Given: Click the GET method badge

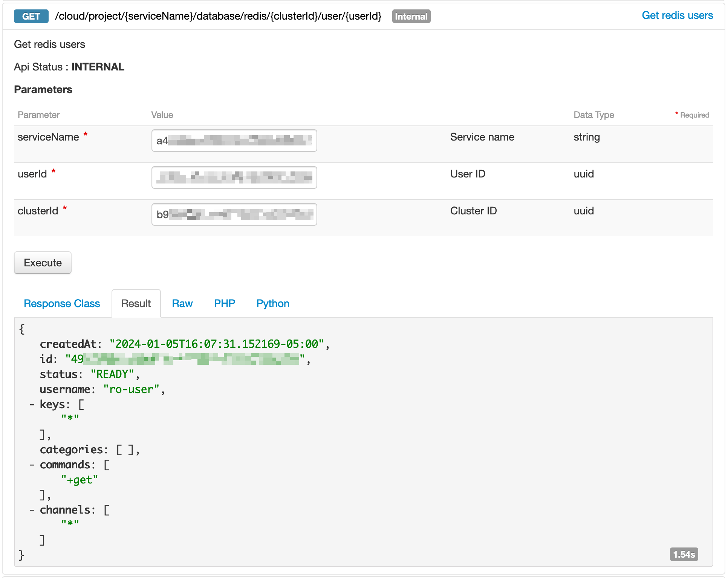Looking at the screenshot, I should point(31,16).
